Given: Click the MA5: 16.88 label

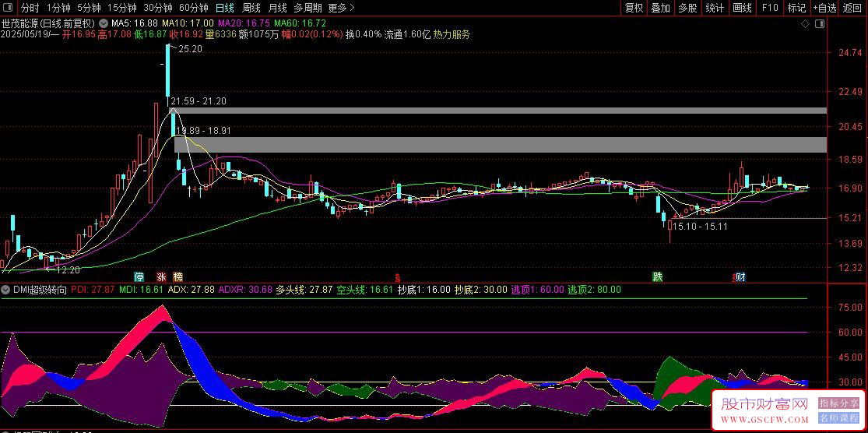Looking at the screenshot, I should click(x=135, y=23).
